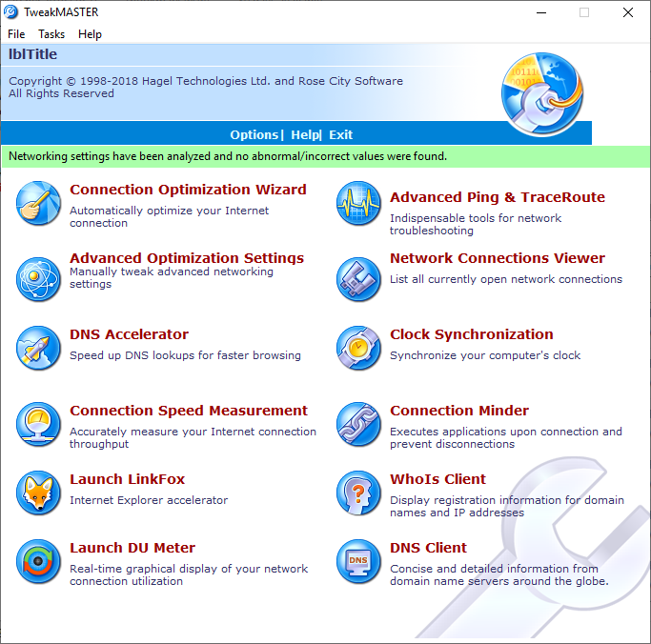Click the Connection Optimization Wizard icon

[38, 203]
